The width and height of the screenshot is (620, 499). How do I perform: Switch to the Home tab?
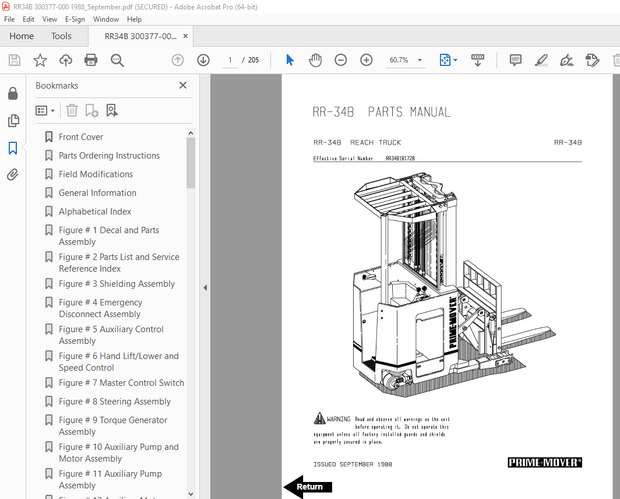[x=21, y=36]
